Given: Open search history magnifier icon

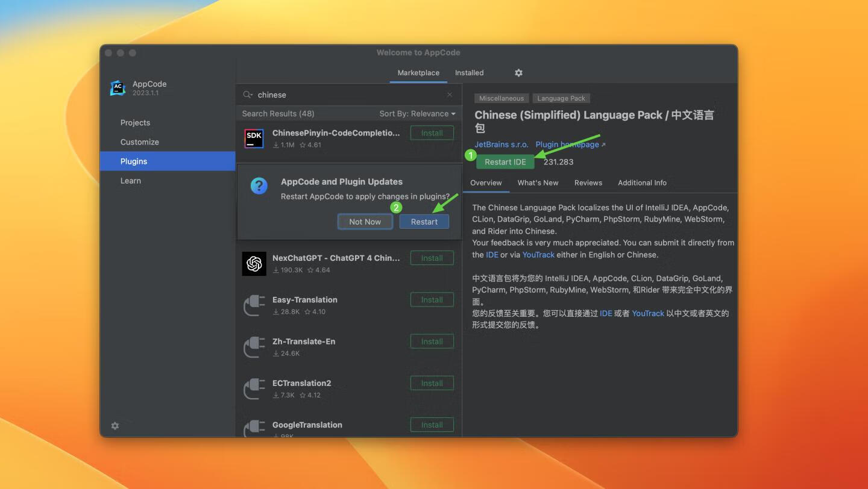Looking at the screenshot, I should tap(247, 95).
